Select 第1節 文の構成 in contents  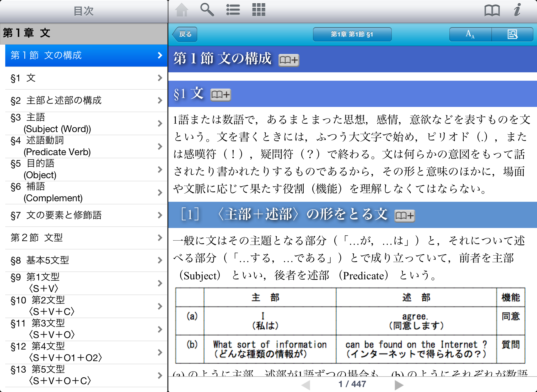click(x=86, y=56)
